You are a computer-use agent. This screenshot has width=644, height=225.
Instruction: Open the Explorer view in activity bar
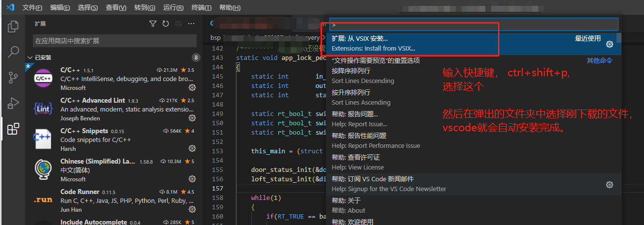click(13, 26)
